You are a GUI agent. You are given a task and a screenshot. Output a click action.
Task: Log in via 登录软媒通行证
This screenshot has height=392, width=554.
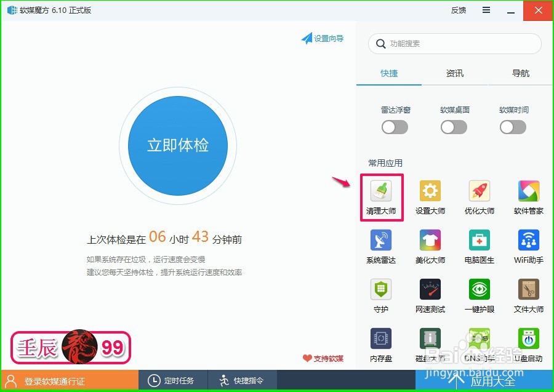[x=70, y=381]
